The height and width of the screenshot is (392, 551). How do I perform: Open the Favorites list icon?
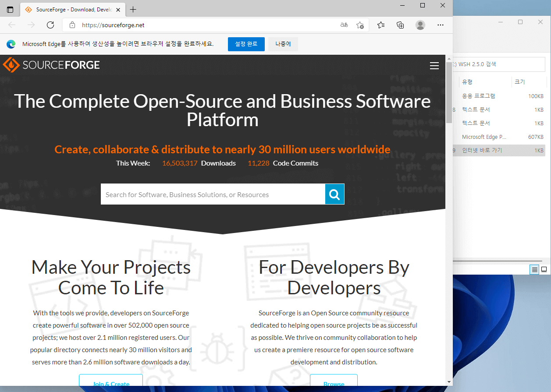[381, 25]
